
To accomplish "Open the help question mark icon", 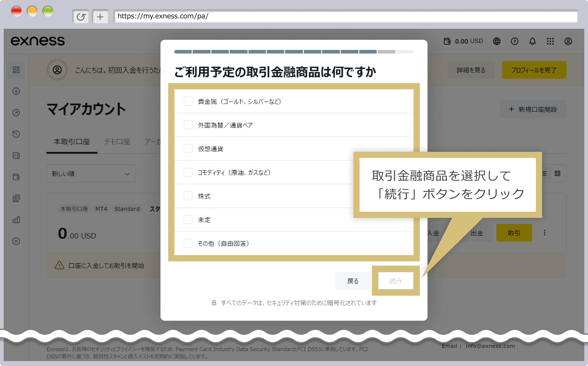I will 514,41.
